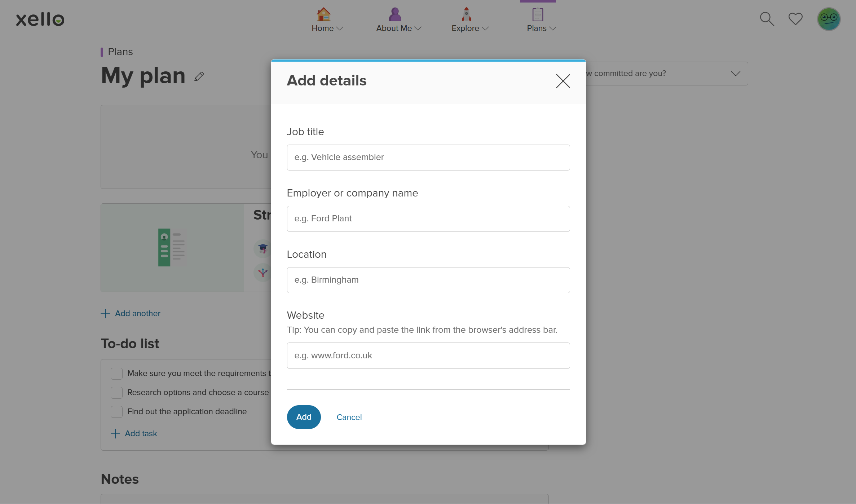Open search with the magnifier icon

tap(767, 19)
